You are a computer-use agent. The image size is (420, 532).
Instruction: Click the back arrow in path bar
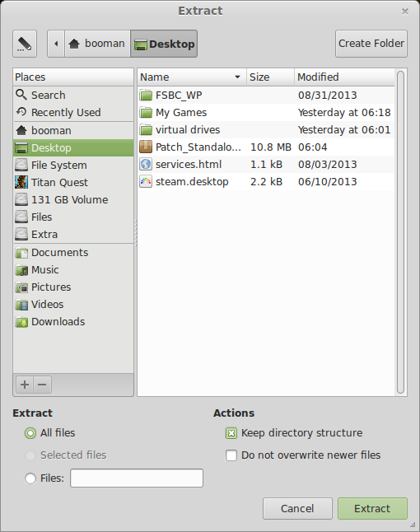56,44
